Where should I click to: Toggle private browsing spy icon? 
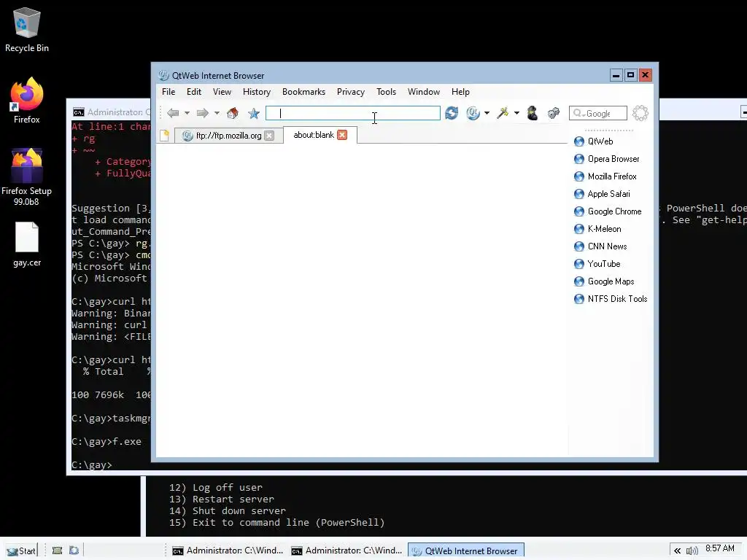click(533, 113)
